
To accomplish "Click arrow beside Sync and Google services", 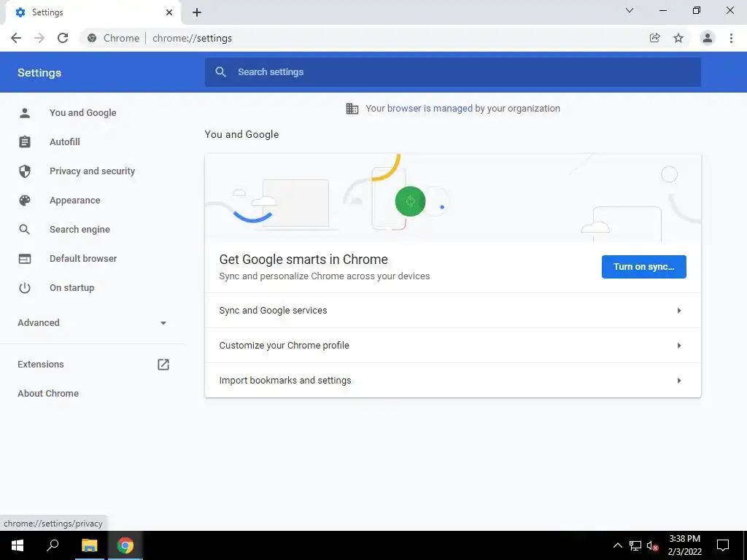I will tap(679, 311).
